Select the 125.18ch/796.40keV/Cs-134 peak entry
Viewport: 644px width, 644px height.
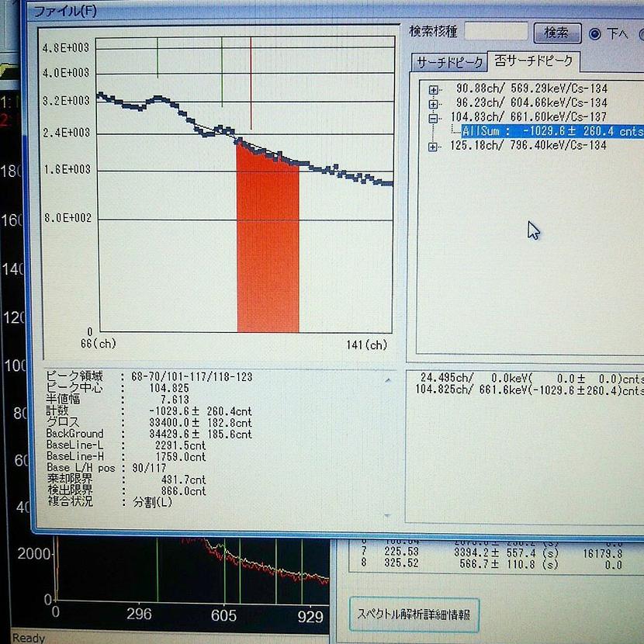[x=528, y=146]
